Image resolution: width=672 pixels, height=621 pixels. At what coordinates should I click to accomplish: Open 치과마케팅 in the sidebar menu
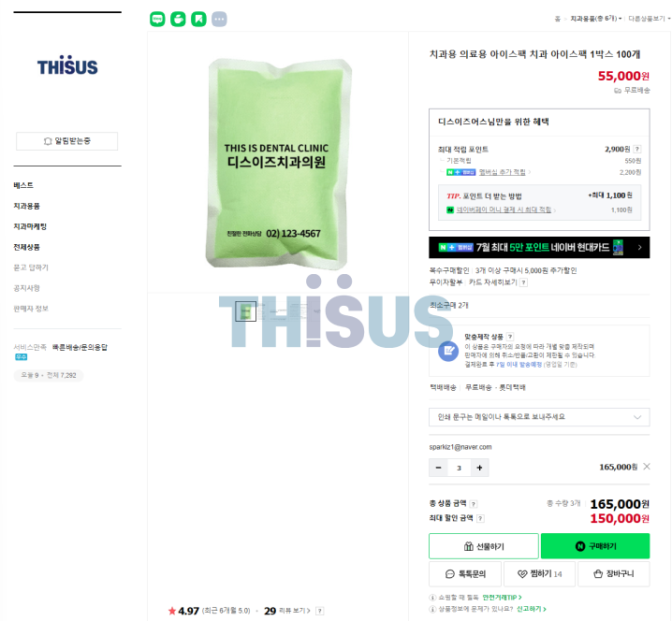click(x=30, y=226)
